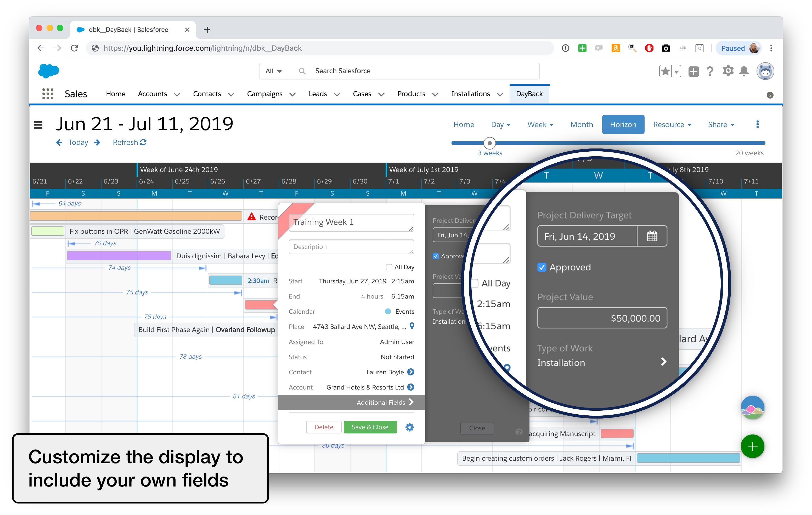
Task: Expand Type of Work Installation chevron
Action: pyautogui.click(x=663, y=362)
